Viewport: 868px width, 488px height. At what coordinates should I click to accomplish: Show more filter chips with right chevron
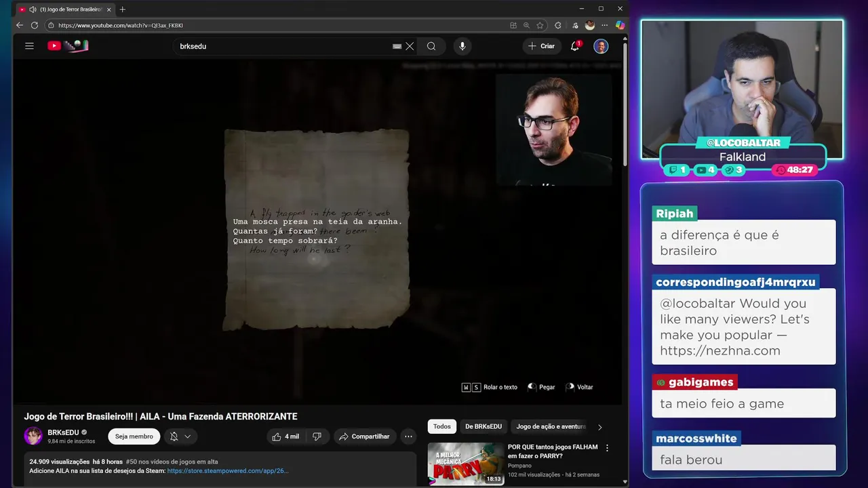599,427
